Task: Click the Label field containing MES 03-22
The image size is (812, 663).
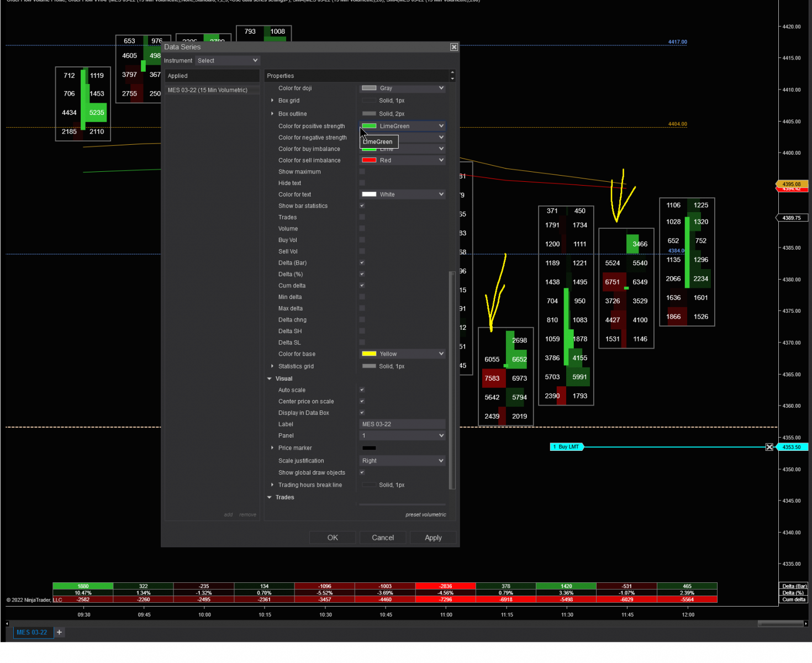Action: (x=402, y=424)
